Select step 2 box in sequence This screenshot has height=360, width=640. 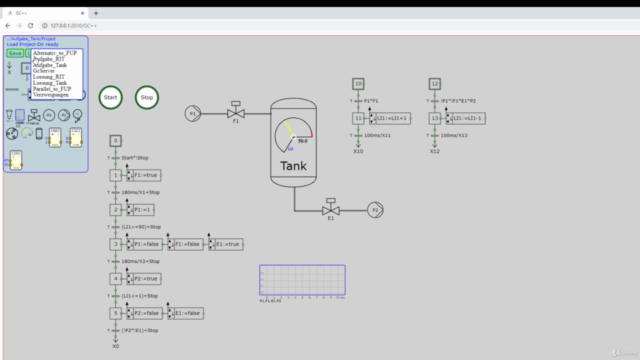(x=116, y=210)
